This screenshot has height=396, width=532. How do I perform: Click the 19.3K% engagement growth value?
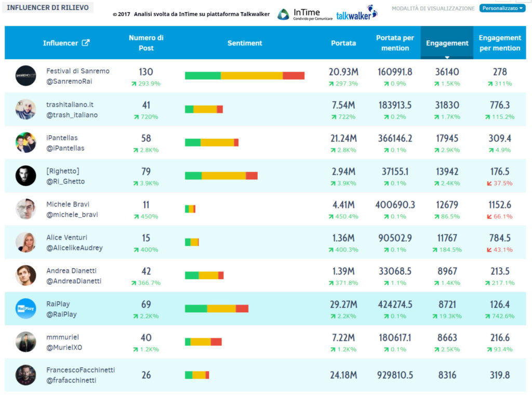click(447, 316)
